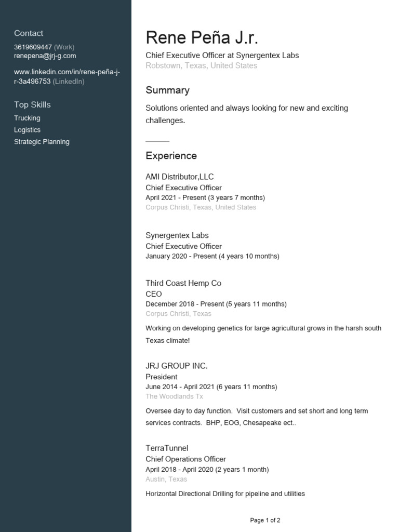Click the work phone number 3619609447

(x=33, y=47)
